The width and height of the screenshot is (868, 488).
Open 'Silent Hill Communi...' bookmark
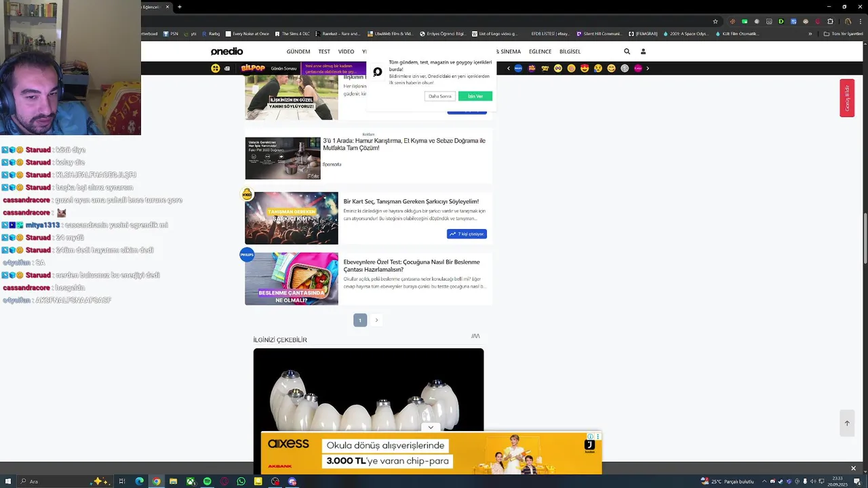coord(599,34)
